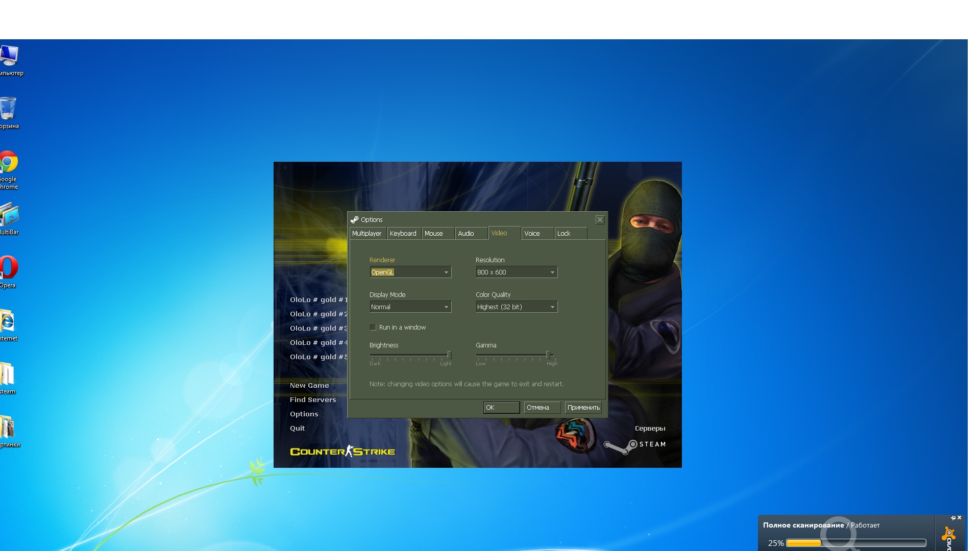Open the Mouse tab
Screen dimensions: 980x551
438,233
